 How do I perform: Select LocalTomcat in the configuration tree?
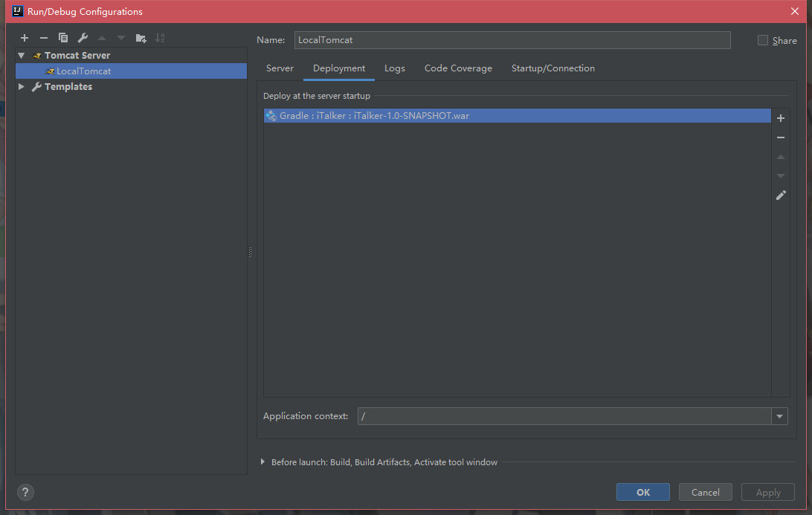(x=131, y=71)
